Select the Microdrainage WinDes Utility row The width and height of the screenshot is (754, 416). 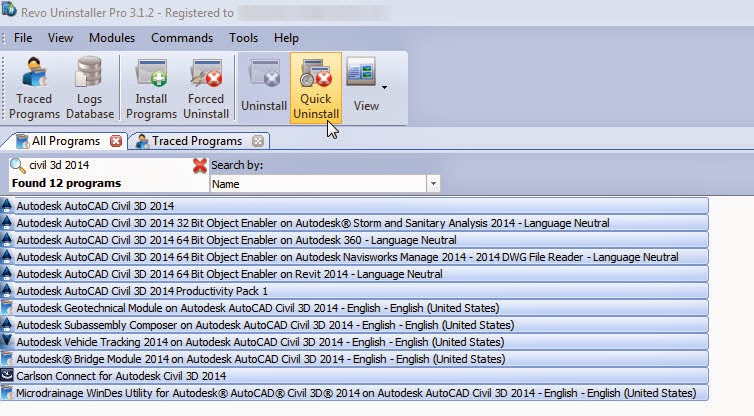(x=354, y=393)
